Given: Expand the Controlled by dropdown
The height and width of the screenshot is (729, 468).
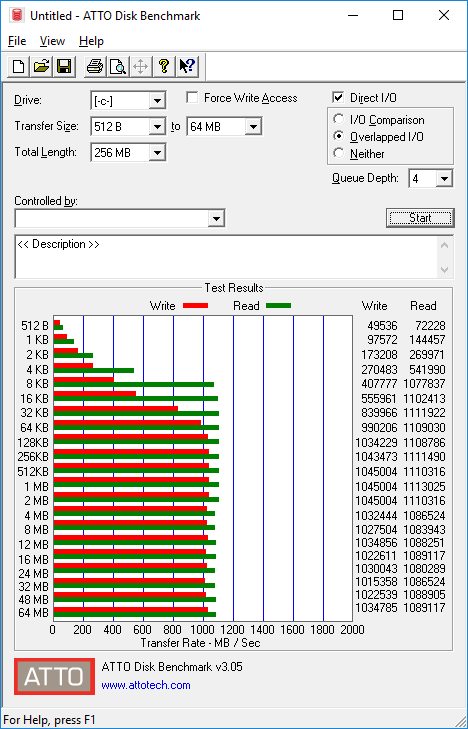Looking at the screenshot, I should click(x=216, y=219).
